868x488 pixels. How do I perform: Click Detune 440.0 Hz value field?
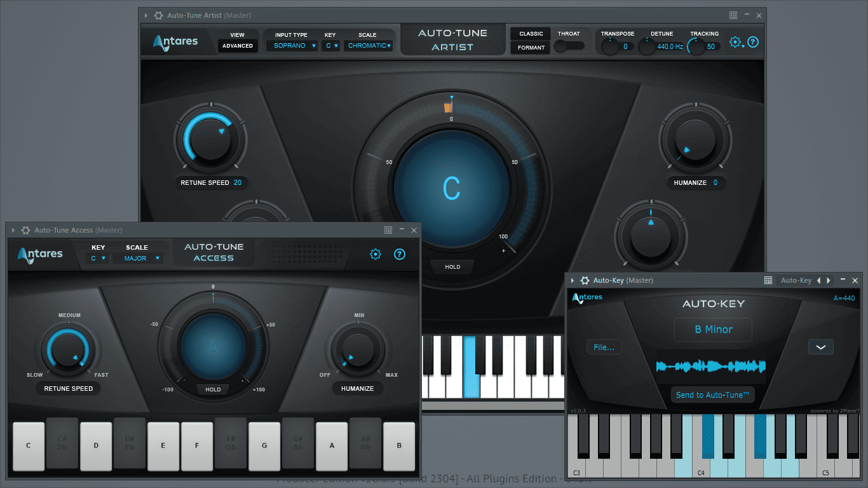tap(670, 46)
